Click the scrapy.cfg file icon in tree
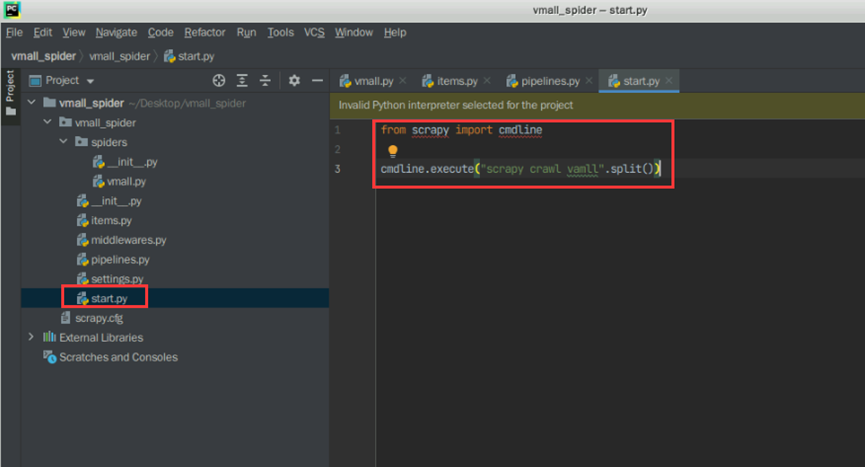This screenshot has height=467, width=865. click(66, 318)
